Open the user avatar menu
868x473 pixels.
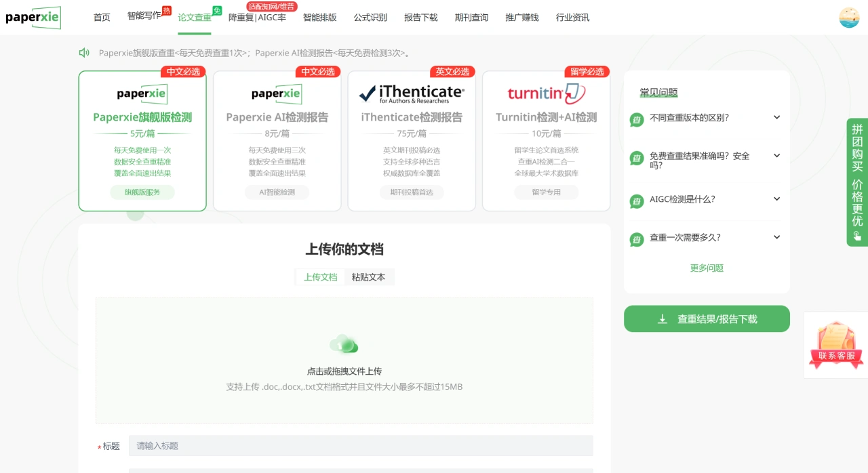848,16
